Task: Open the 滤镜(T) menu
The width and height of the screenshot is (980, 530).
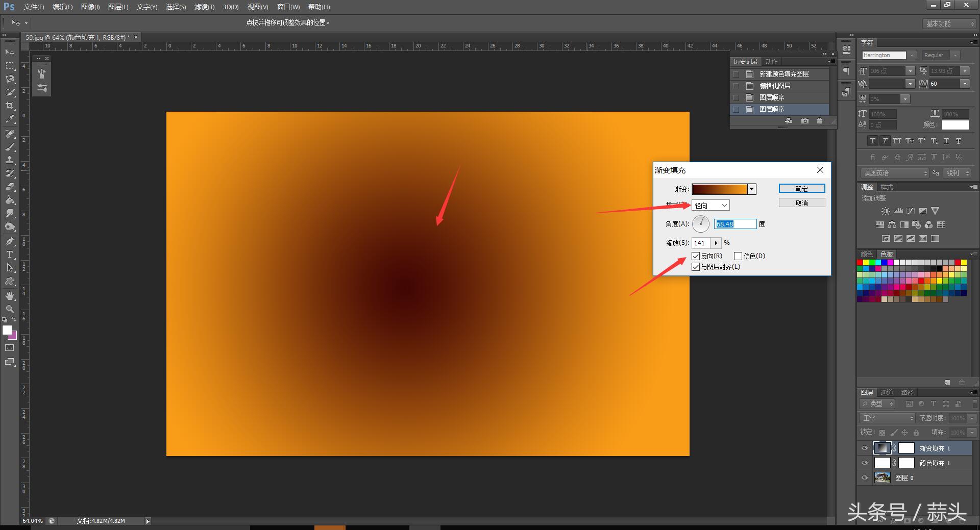Action: [x=204, y=7]
